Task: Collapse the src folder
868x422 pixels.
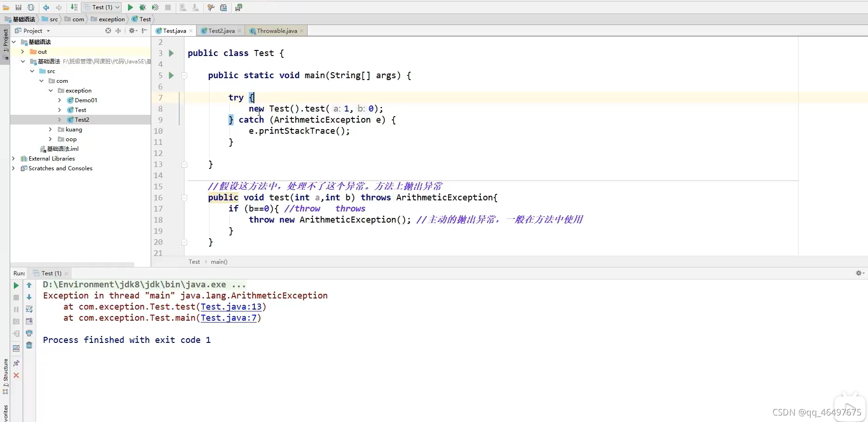Action: 32,71
